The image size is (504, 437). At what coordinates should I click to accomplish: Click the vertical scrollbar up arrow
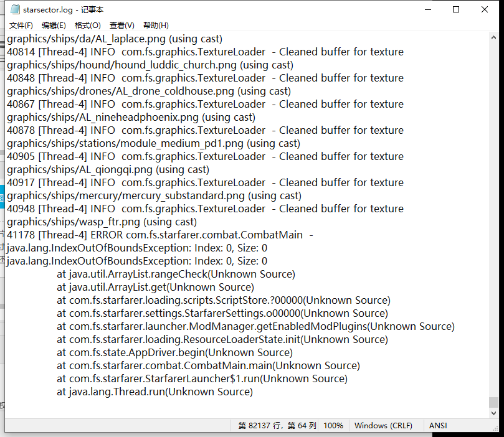tap(494, 37)
